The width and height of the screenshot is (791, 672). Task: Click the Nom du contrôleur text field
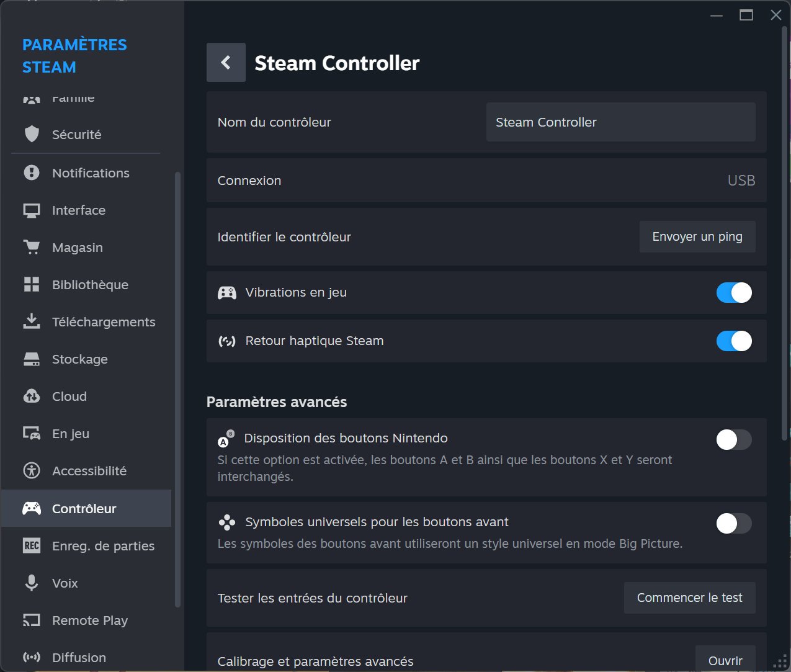pos(620,122)
